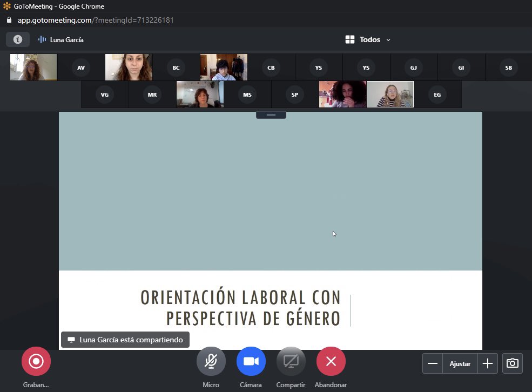Click the highlighted speaker's webcam with striped sweater

pos(390,94)
